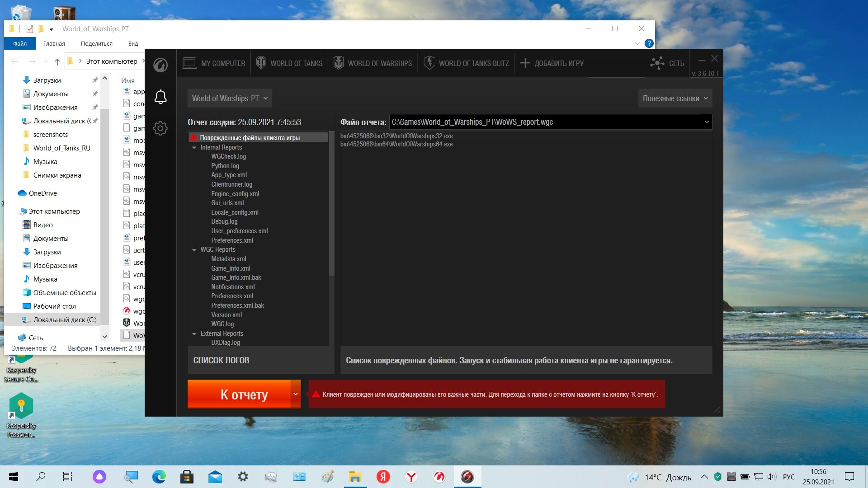868x488 pixels.
Task: Click Explorer help question mark icon
Action: pyautogui.click(x=649, y=43)
